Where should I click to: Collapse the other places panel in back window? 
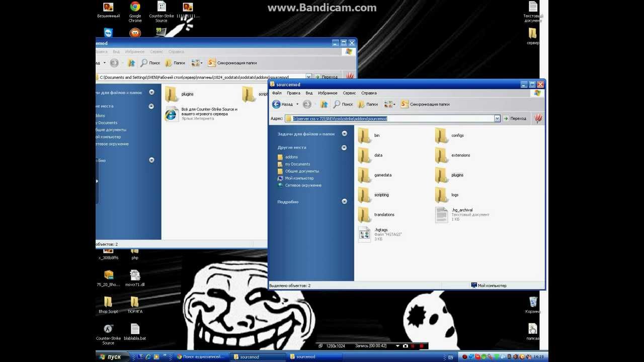(151, 106)
